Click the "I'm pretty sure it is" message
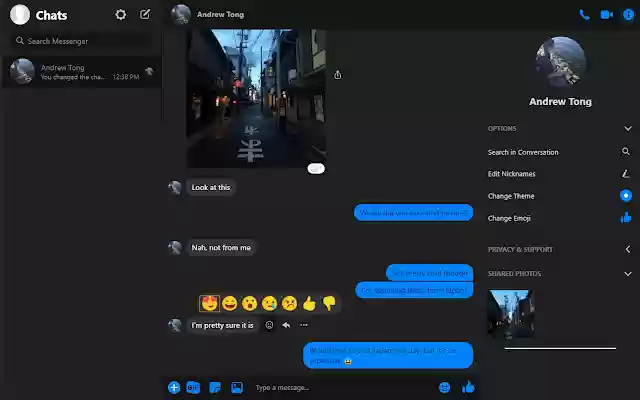Viewport: 640px width, 400px height. coord(222,325)
